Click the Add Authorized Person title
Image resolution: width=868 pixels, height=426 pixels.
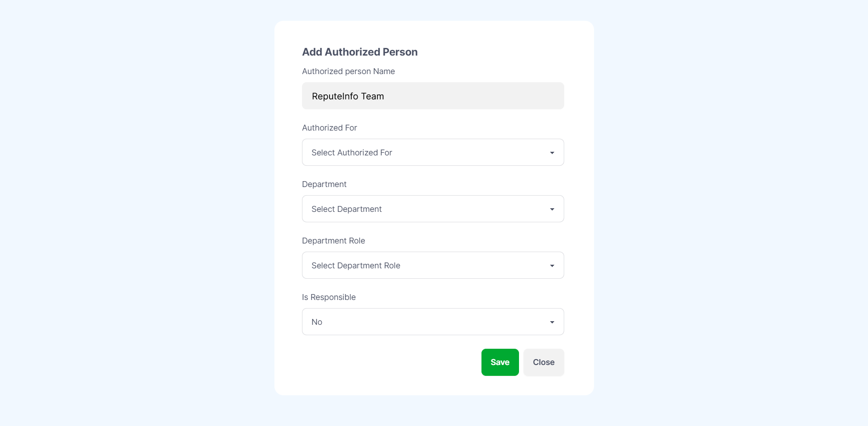tap(359, 51)
